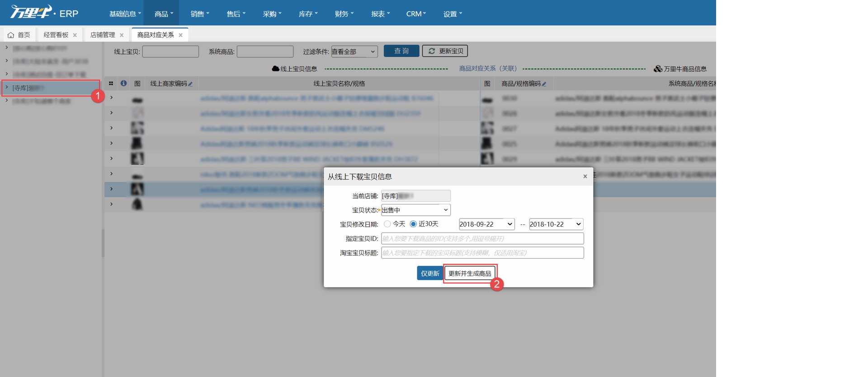Select the [寺库] store in sidebar
Viewport: 868px width, 377px height.
tap(51, 88)
